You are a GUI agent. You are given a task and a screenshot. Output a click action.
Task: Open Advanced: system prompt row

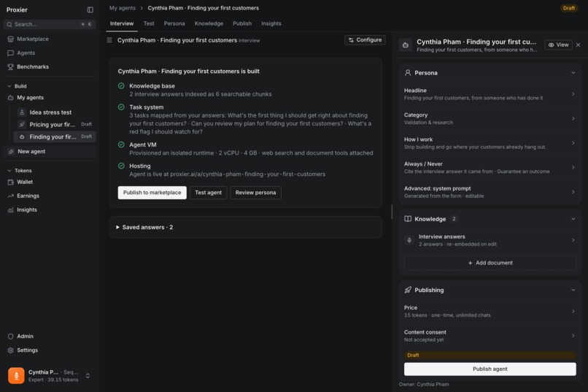(490, 192)
